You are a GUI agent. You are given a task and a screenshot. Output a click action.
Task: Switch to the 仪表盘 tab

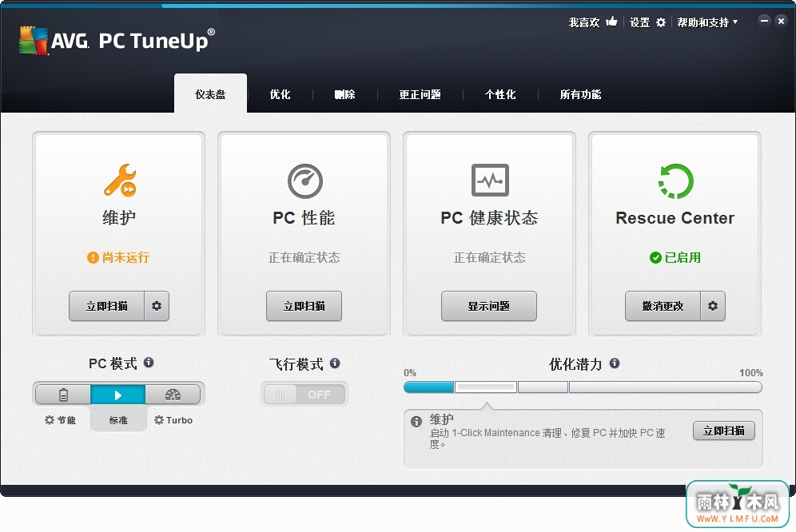point(210,93)
